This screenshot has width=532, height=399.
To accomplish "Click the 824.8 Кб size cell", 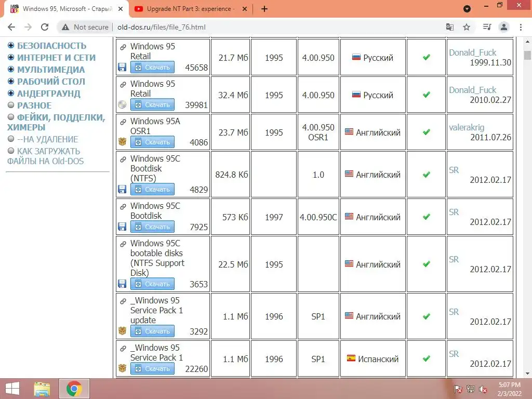I will [x=231, y=175].
